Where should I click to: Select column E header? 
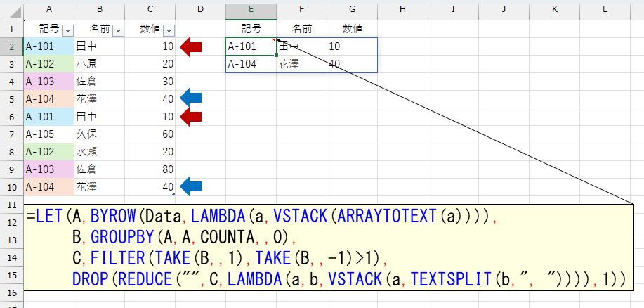(251, 11)
